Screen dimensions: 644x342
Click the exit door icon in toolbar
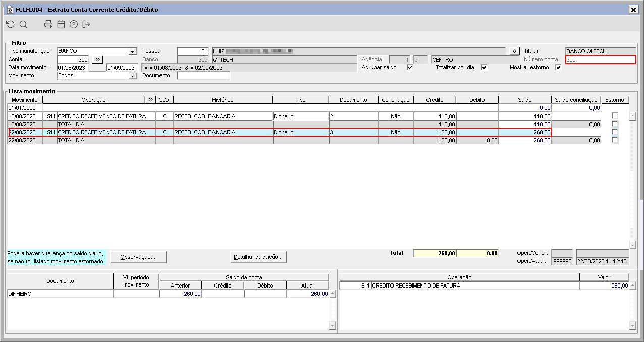click(x=86, y=24)
